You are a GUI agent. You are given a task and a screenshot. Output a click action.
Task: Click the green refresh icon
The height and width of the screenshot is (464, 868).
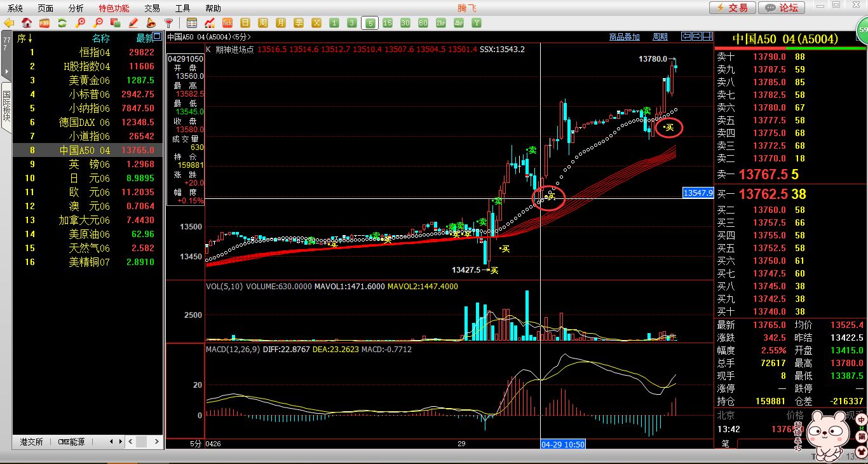62,23
